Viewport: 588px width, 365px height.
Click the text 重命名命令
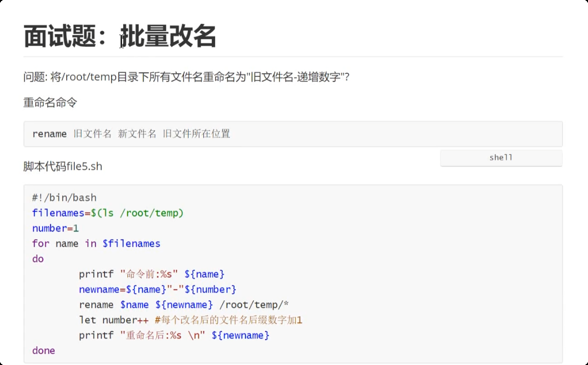[50, 102]
